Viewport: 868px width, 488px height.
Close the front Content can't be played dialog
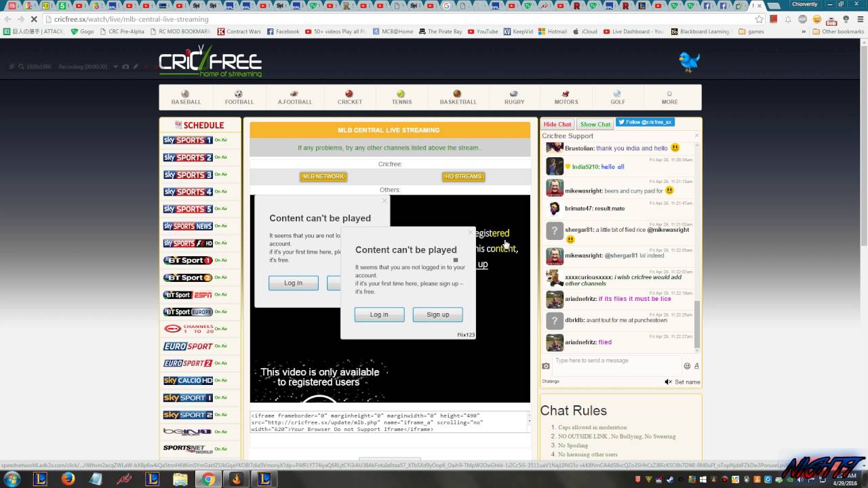[470, 232]
